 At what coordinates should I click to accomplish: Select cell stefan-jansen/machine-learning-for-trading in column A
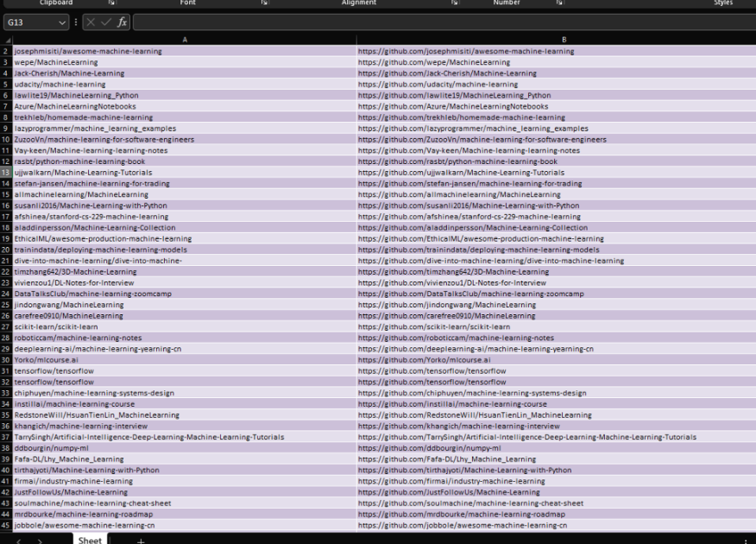[185, 183]
